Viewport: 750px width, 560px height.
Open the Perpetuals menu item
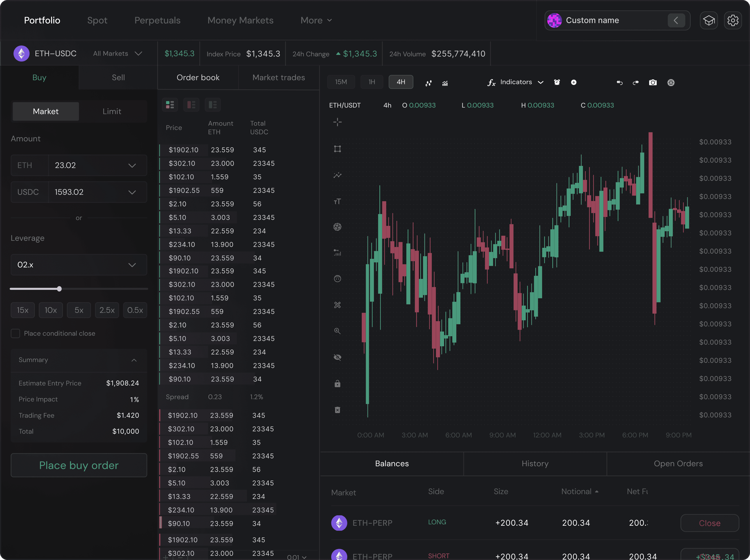pyautogui.click(x=157, y=20)
